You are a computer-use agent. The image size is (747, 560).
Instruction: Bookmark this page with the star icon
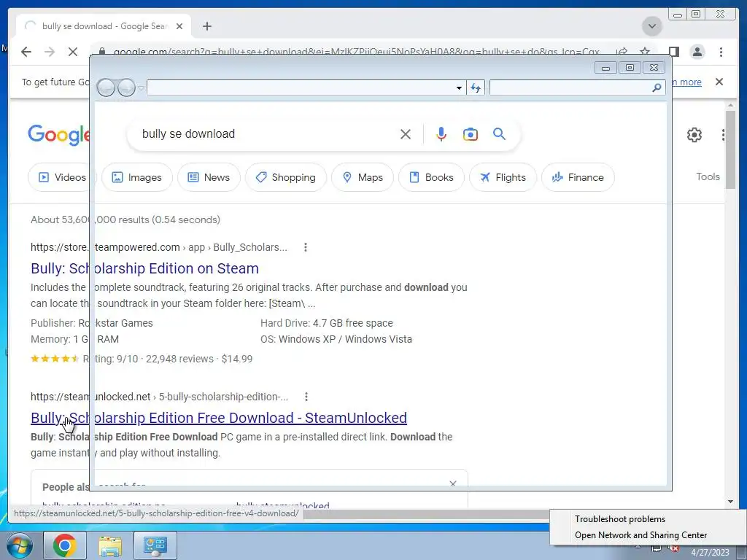645,51
